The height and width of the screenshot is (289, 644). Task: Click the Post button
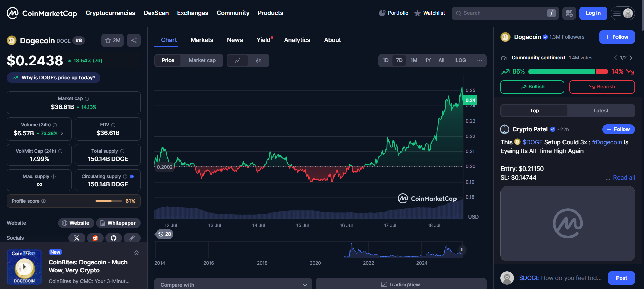(x=621, y=278)
